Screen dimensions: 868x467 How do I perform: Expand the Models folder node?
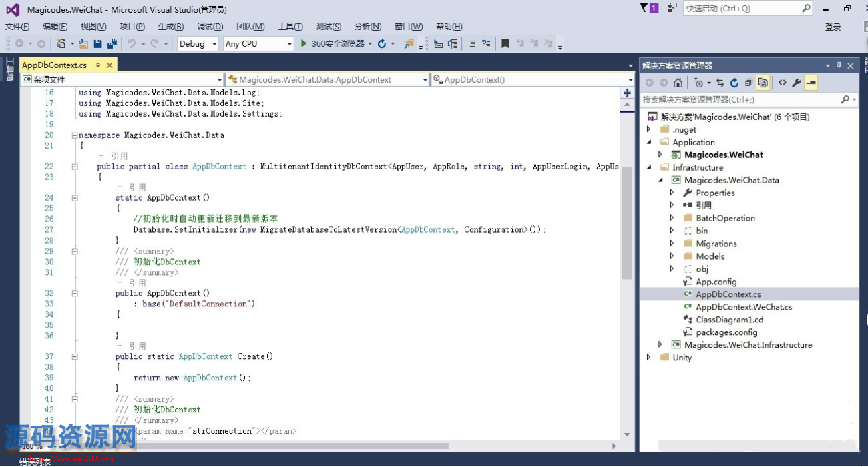click(672, 256)
